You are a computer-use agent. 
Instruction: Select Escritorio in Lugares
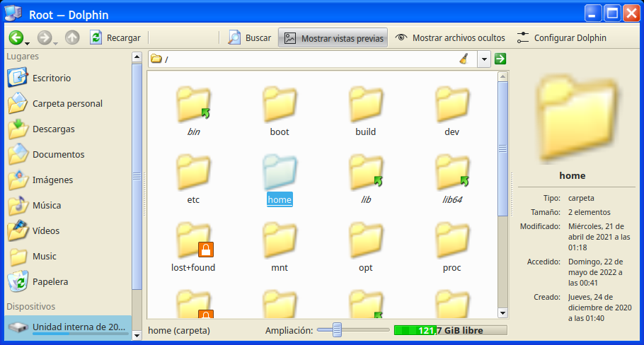tap(68, 78)
